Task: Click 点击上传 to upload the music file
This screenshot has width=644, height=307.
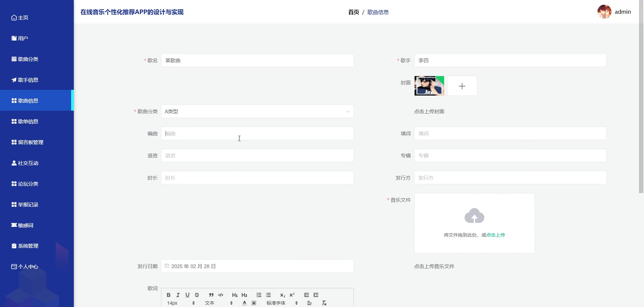Action: pos(495,235)
